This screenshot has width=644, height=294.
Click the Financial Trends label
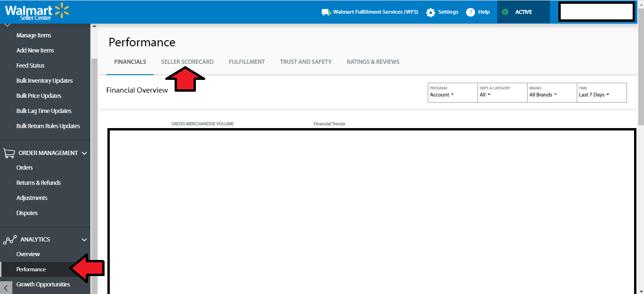coord(329,124)
